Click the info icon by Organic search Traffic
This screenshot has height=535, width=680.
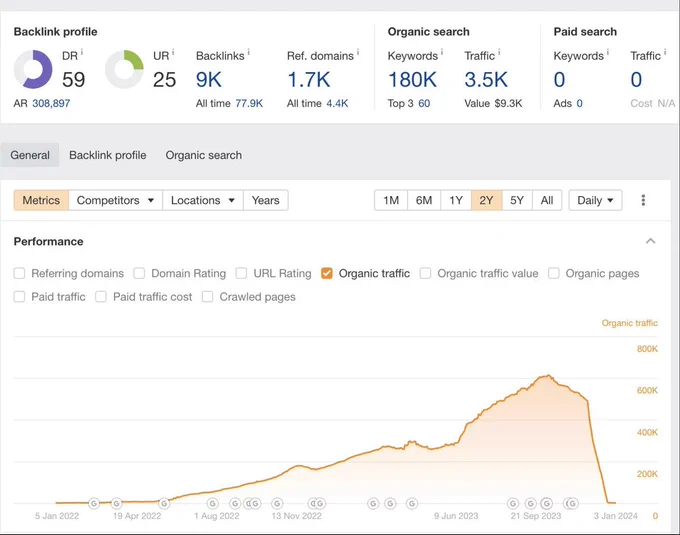[x=499, y=52]
